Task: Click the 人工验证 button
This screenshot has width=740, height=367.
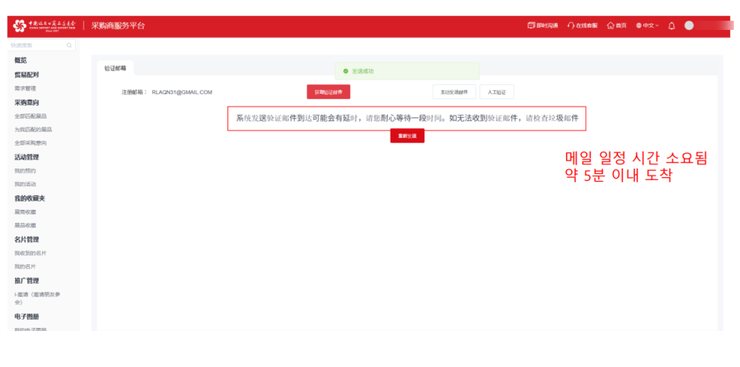Action: pos(496,92)
